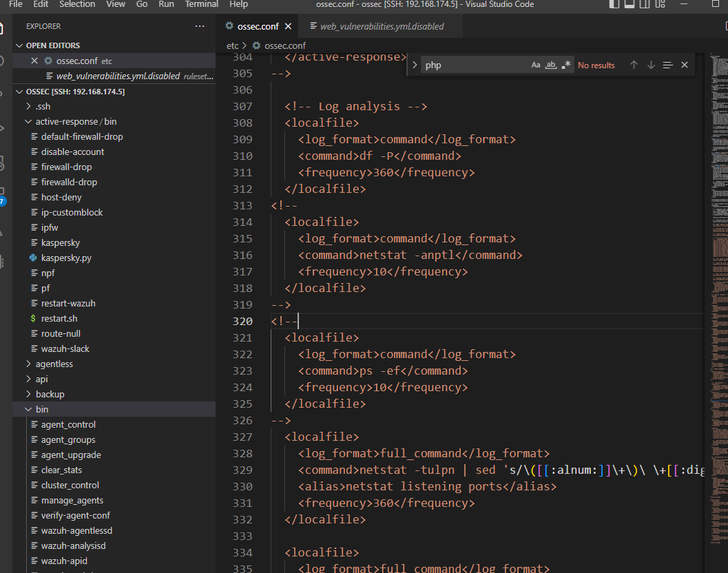Click line number 320 in gutter
Screen dimensions: 728x573
(x=242, y=322)
